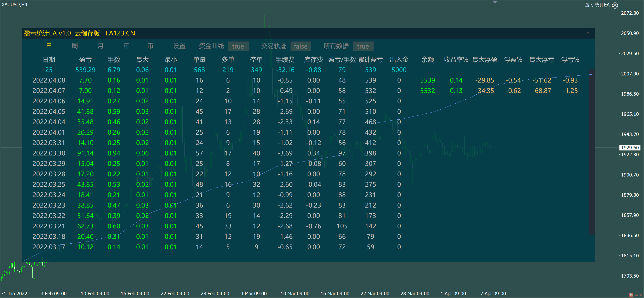Toggle the 资金曲线 true switch
This screenshot has width=644, height=298.
point(238,46)
